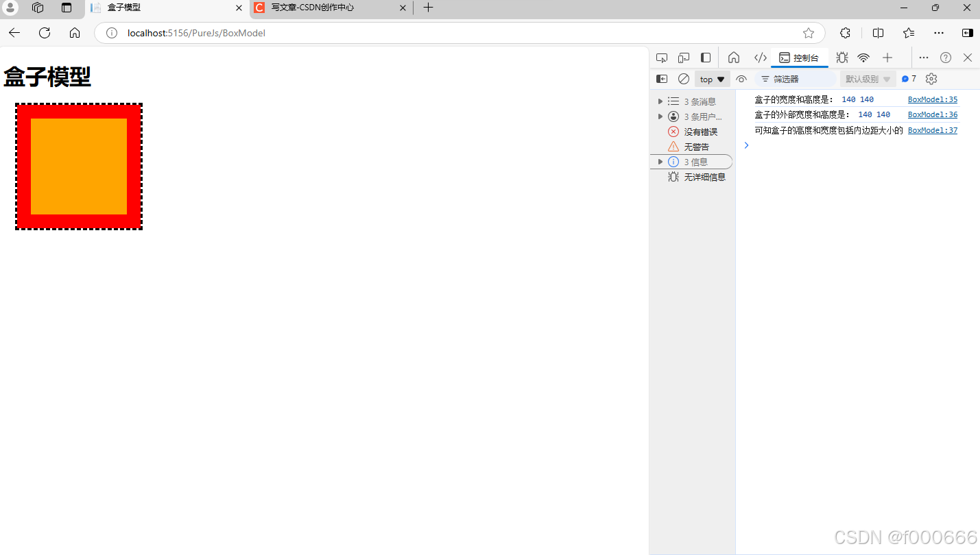The image size is (980, 555).
Task: Open source link BoxModel:35
Action: pyautogui.click(x=933, y=99)
